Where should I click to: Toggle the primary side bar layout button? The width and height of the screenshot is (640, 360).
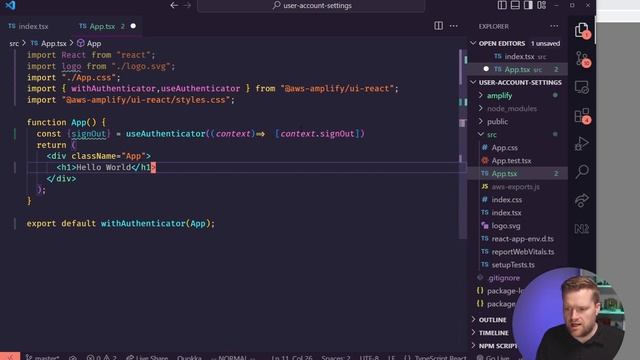(x=502, y=5)
